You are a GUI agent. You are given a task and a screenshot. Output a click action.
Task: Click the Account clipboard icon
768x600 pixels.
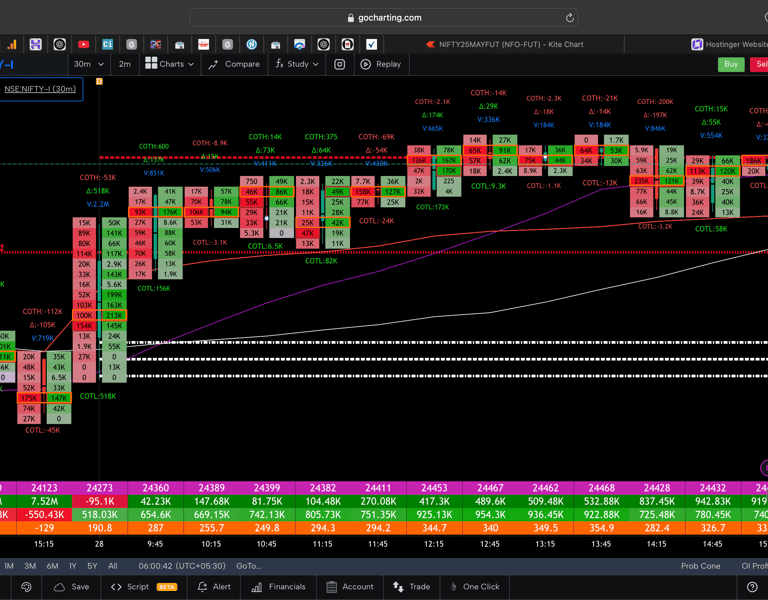tap(331, 587)
